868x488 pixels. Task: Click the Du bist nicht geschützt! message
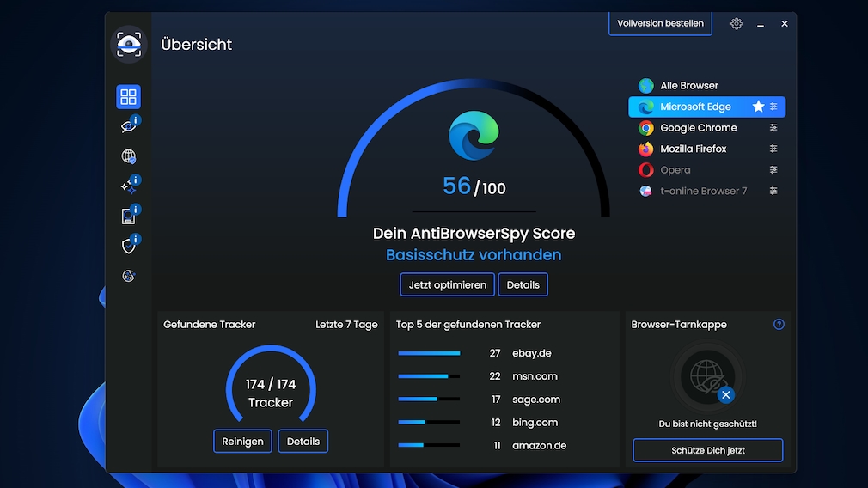(707, 424)
